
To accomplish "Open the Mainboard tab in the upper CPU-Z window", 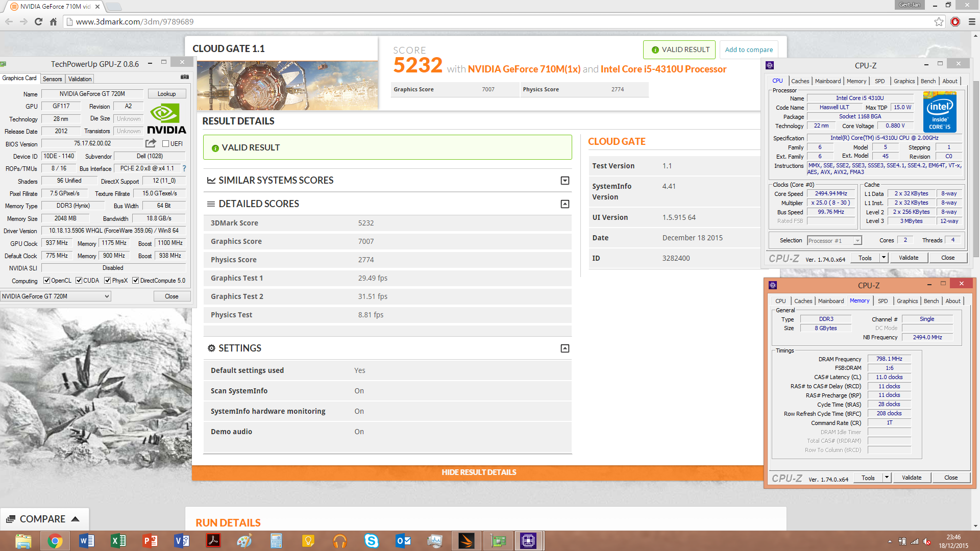I will click(x=827, y=81).
